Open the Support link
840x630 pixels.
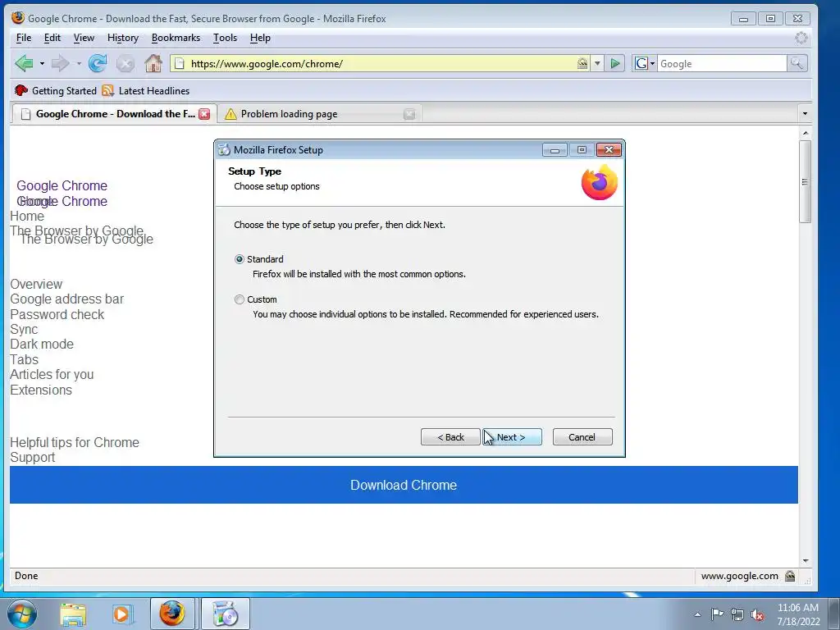(x=32, y=458)
